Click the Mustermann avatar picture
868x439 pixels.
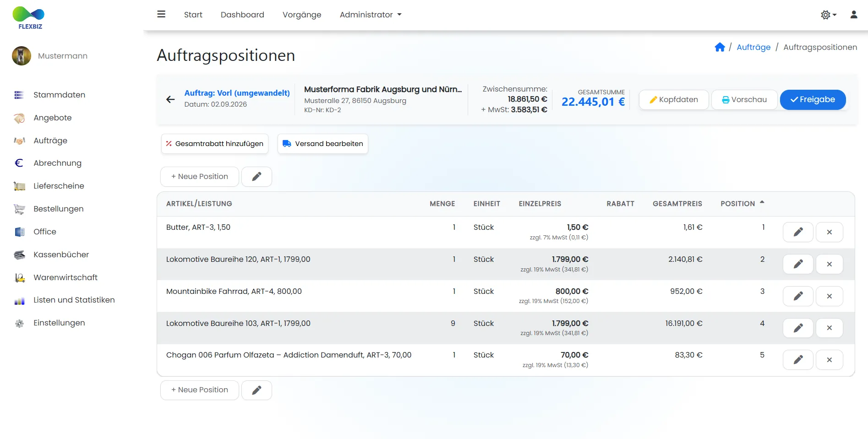[22, 56]
